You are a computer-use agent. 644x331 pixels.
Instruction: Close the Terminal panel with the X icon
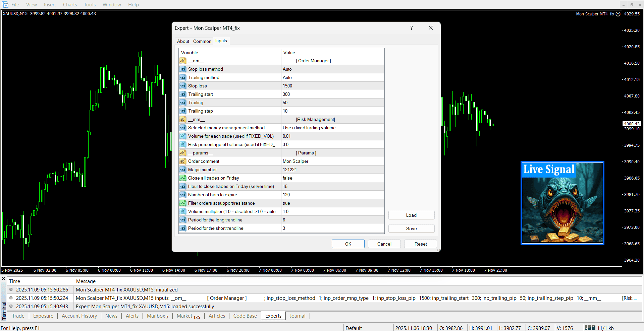[3, 279]
